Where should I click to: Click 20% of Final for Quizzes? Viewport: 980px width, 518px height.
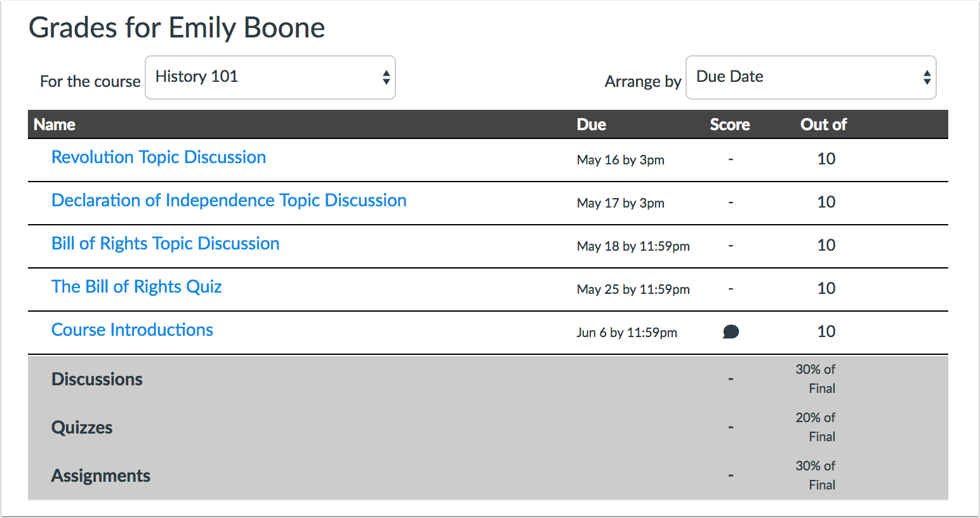pyautogui.click(x=816, y=427)
